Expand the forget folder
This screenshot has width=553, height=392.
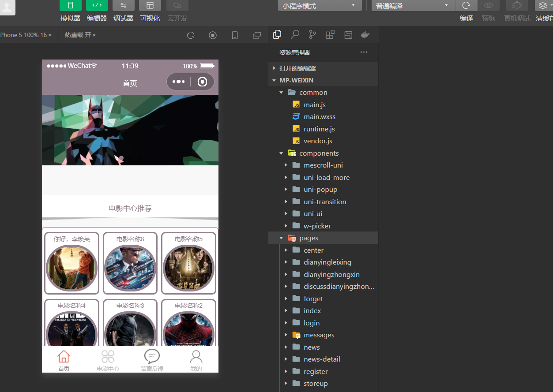(323, 299)
